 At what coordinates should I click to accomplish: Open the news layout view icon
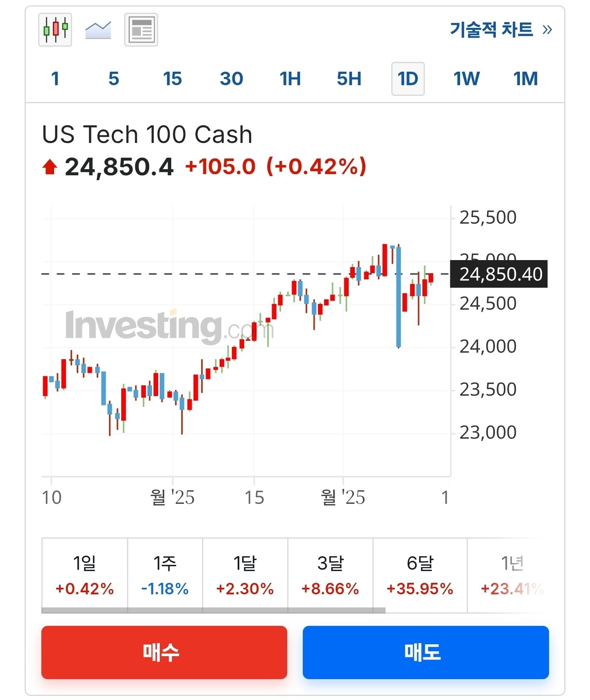[141, 30]
